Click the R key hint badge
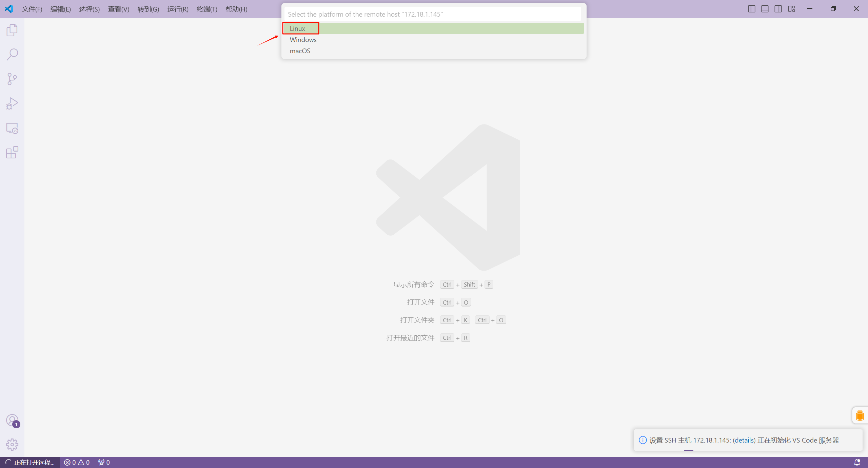The height and width of the screenshot is (468, 868). tap(466, 338)
